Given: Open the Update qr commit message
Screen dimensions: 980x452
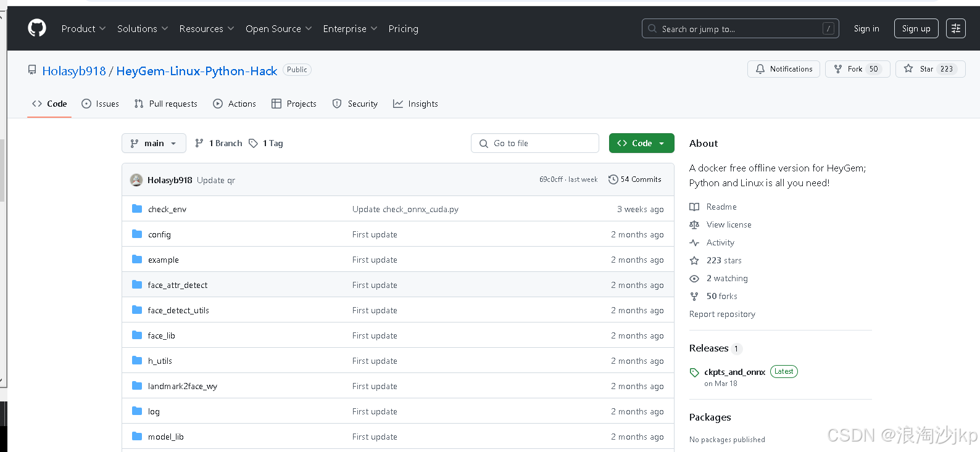Looking at the screenshot, I should click(216, 180).
